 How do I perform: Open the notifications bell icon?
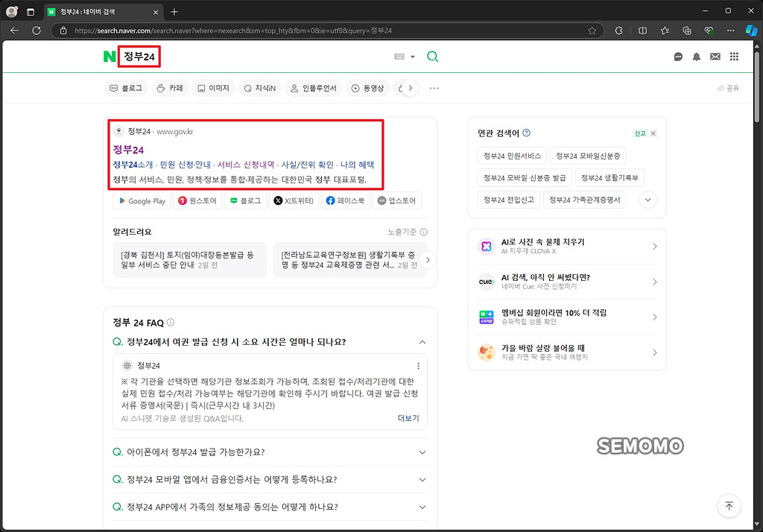click(x=697, y=57)
